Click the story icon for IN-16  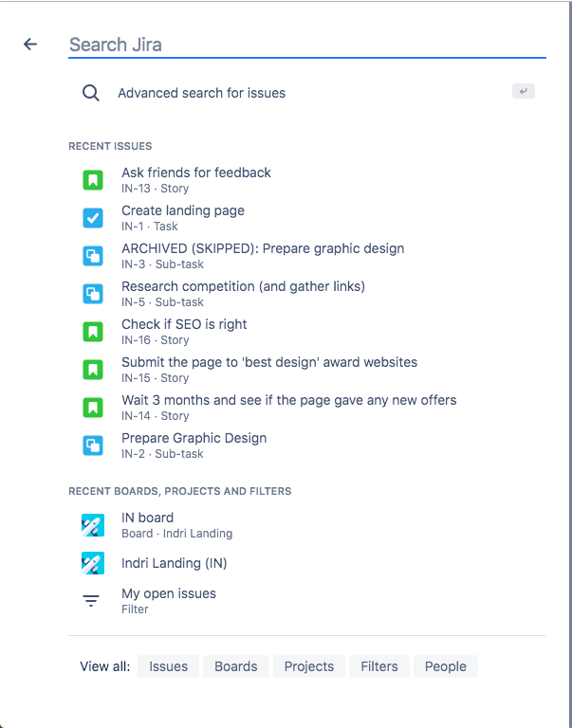click(93, 332)
